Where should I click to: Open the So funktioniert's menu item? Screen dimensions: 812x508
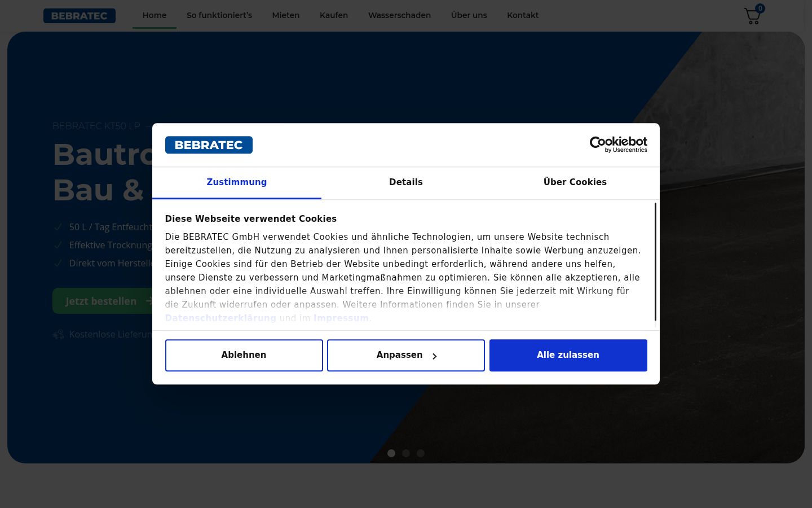click(x=219, y=15)
